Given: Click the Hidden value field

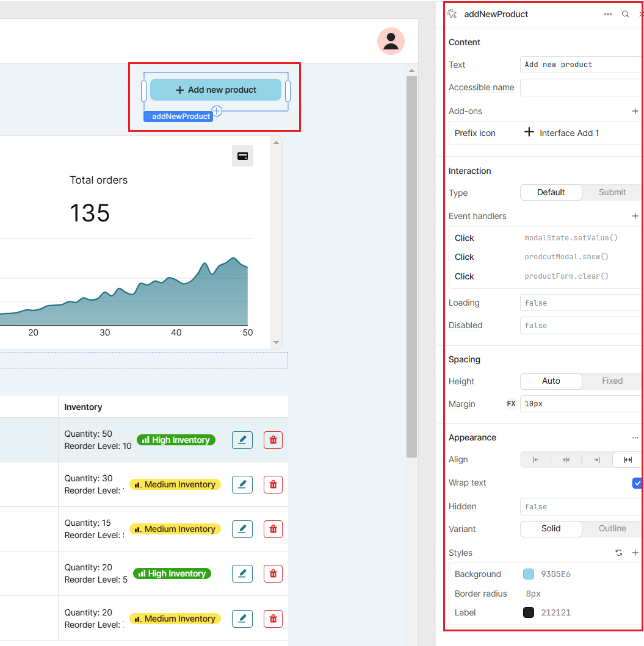Looking at the screenshot, I should click(581, 507).
